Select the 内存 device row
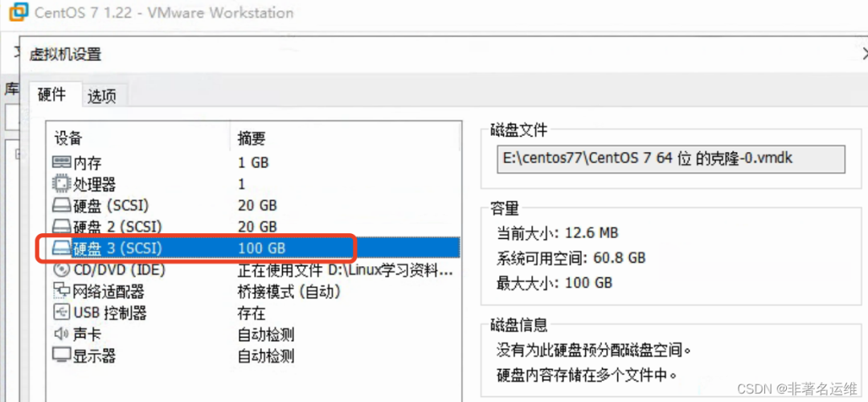The height and width of the screenshot is (402, 868). tap(253, 162)
